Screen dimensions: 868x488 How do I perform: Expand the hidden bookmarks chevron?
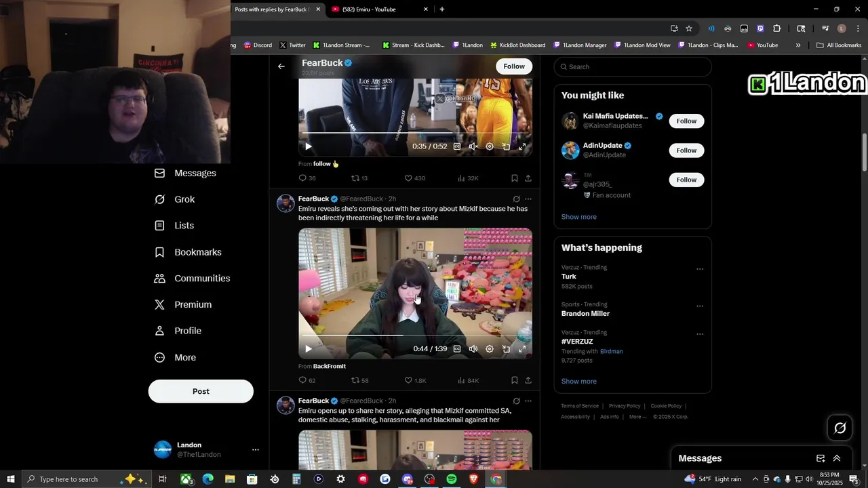pyautogui.click(x=798, y=45)
